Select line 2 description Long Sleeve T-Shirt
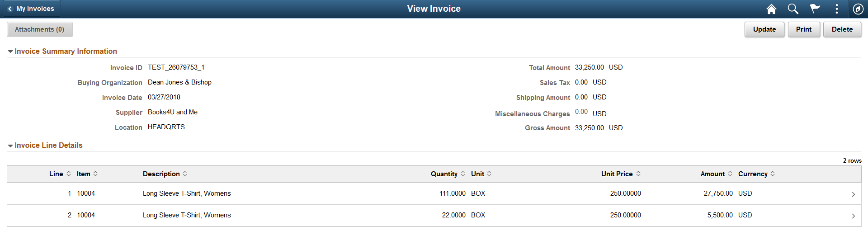This screenshot has width=868, height=240. click(x=187, y=215)
